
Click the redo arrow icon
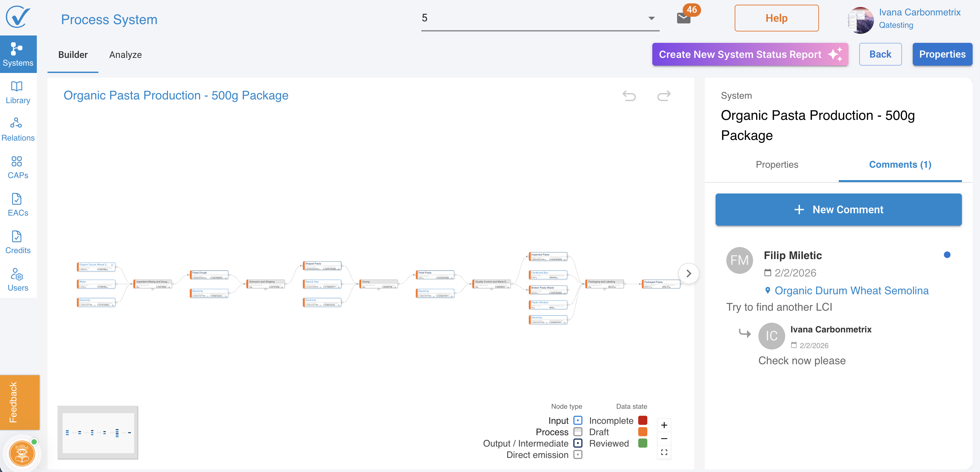click(x=664, y=95)
